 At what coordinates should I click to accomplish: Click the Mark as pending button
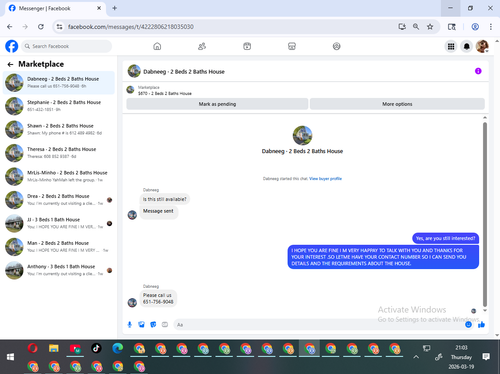(x=217, y=104)
